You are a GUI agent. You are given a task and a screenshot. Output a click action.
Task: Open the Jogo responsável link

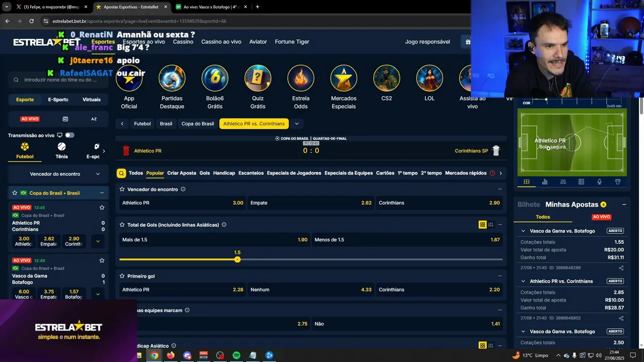(428, 42)
